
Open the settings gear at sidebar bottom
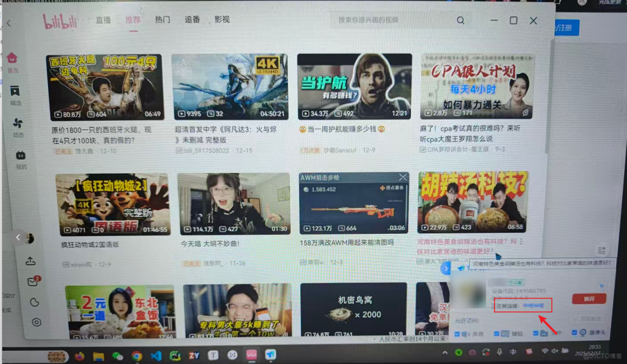click(36, 322)
